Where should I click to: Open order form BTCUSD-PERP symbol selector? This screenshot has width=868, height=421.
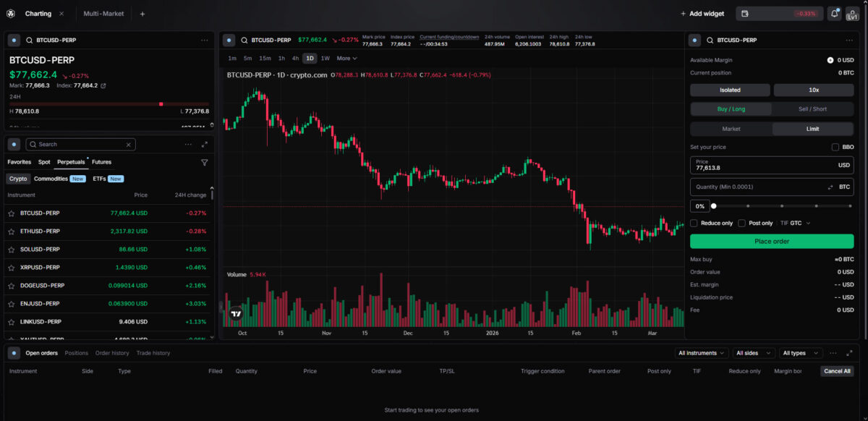(x=732, y=41)
